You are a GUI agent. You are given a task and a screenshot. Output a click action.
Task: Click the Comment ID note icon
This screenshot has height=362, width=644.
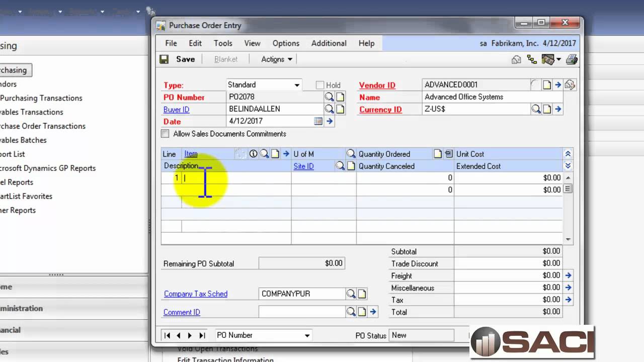(362, 312)
